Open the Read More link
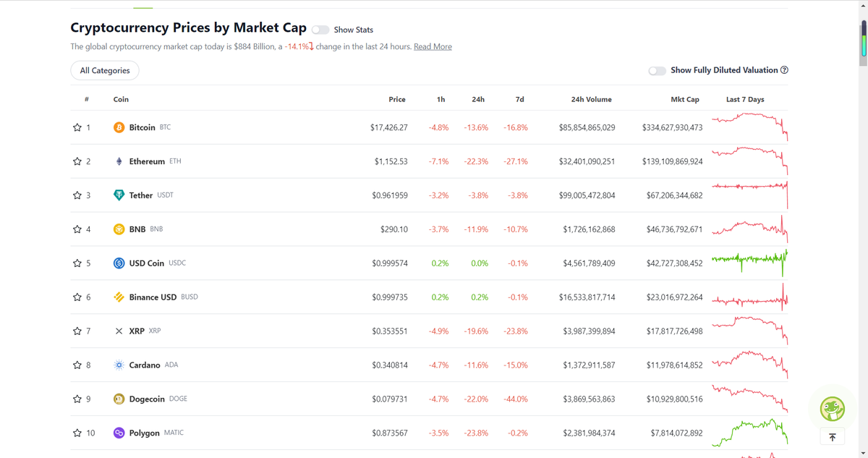This screenshot has height=458, width=868. click(433, 46)
